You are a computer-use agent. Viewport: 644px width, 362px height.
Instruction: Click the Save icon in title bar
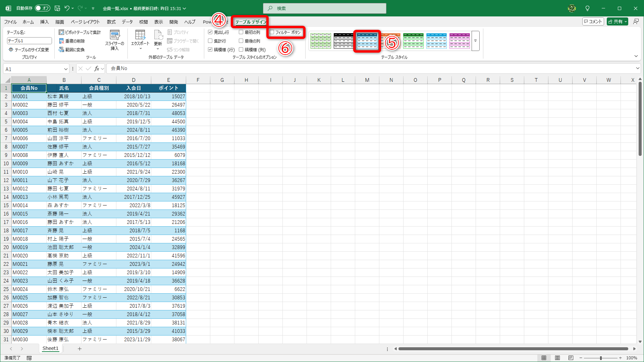[x=57, y=8]
